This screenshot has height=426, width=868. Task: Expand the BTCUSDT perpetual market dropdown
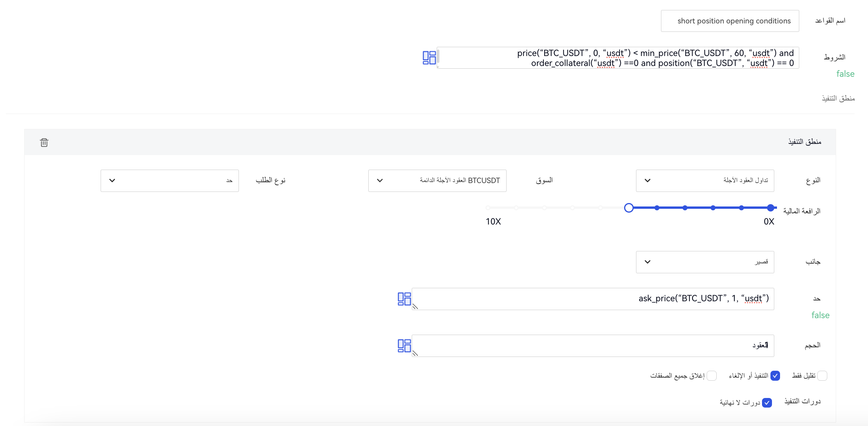pos(437,181)
